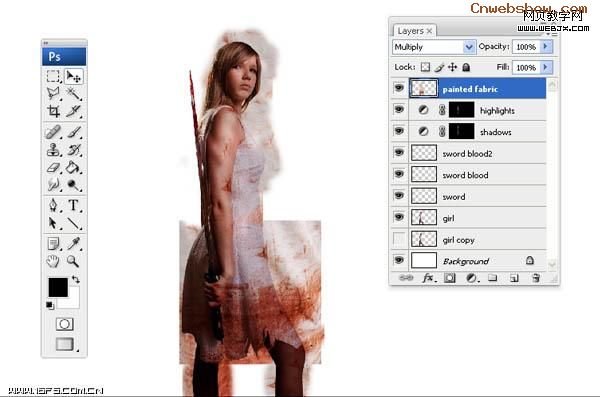Select the Horizontal Type tool
The image size is (600, 397).
pos(74,205)
